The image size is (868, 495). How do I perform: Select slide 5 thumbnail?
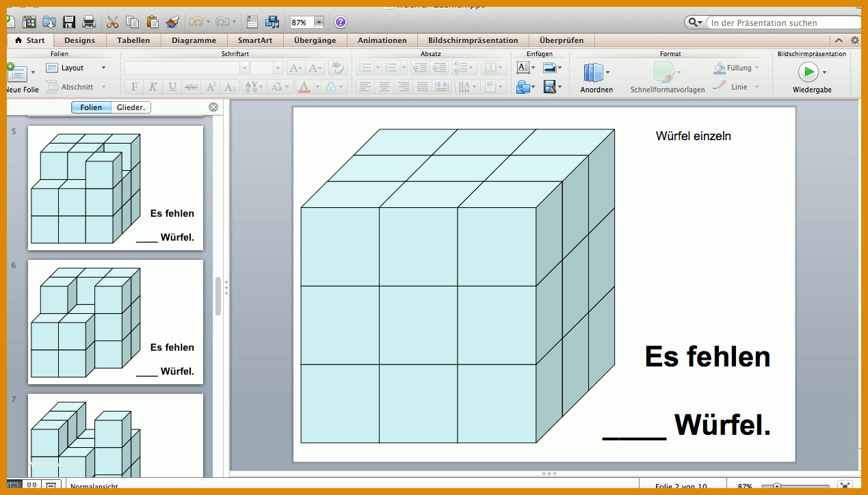116,188
